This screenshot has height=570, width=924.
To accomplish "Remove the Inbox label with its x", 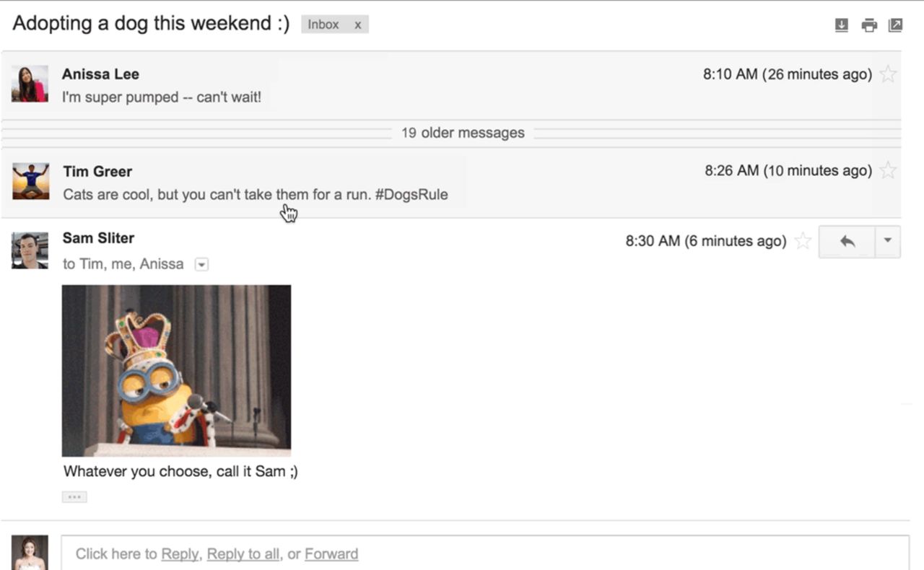I will [x=357, y=25].
